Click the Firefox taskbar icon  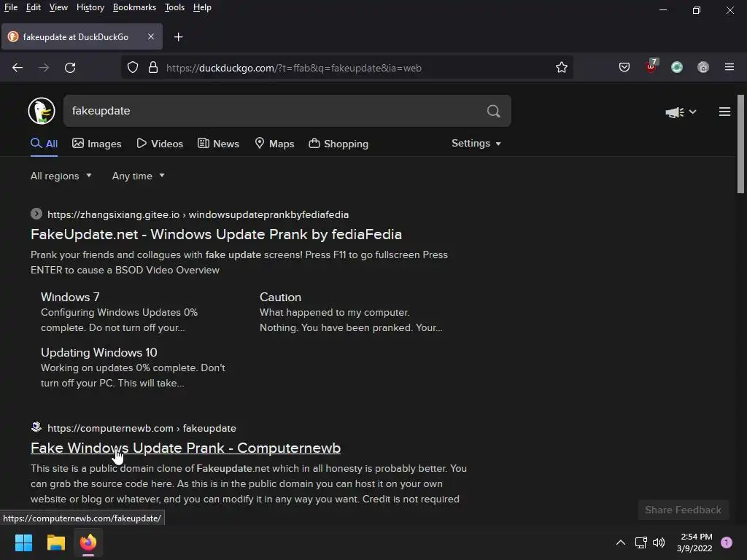click(x=88, y=542)
